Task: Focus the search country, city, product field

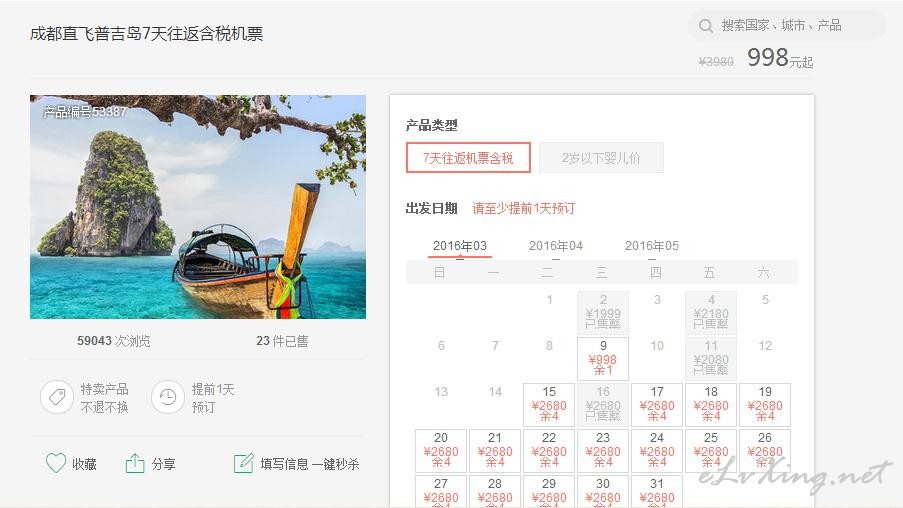Action: [786, 26]
